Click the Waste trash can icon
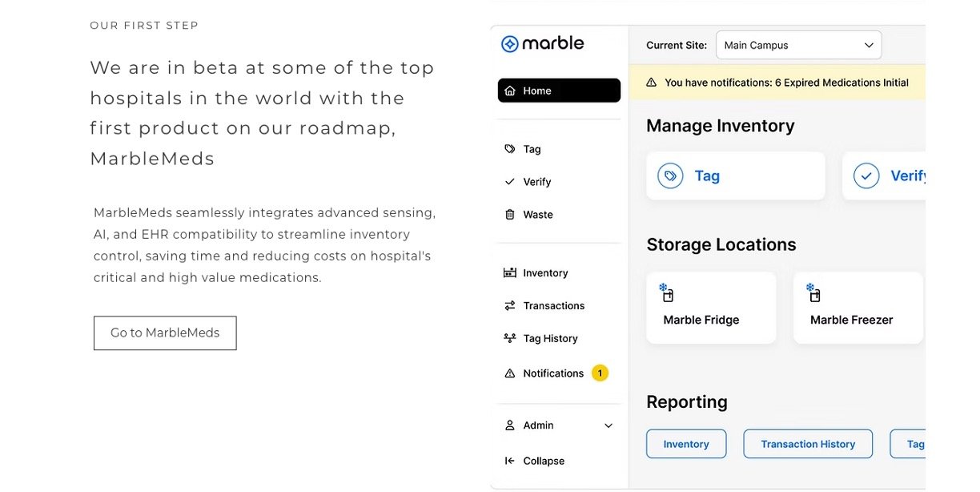 [x=510, y=215]
